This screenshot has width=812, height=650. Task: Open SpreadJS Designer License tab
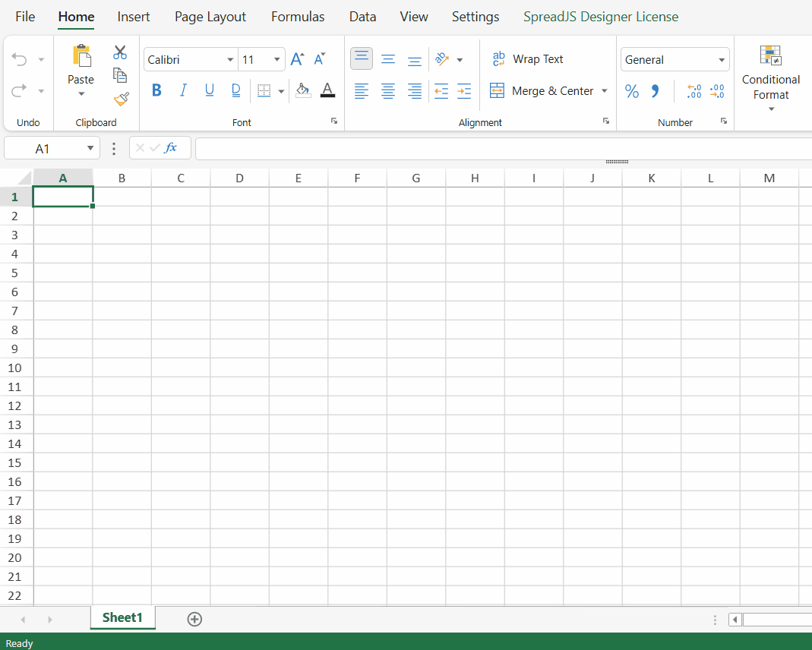[x=601, y=17]
